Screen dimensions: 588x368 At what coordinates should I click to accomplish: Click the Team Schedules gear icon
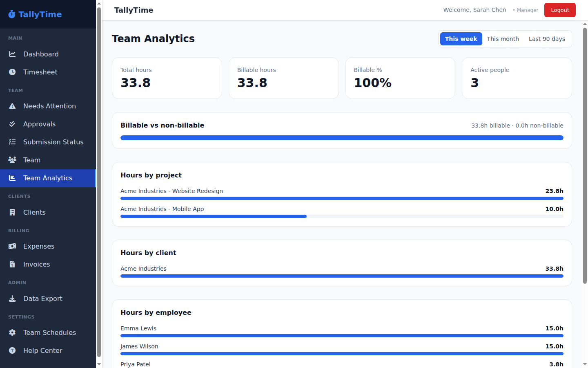tap(12, 332)
